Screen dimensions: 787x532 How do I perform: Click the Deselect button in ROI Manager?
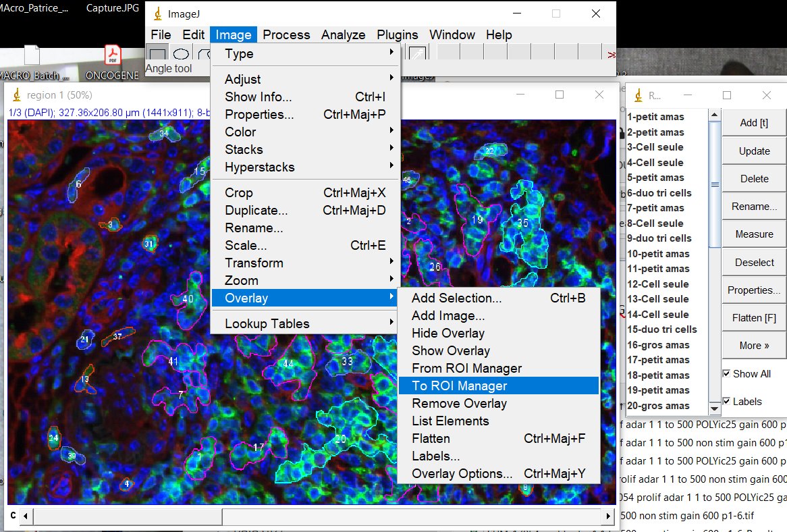tap(753, 262)
